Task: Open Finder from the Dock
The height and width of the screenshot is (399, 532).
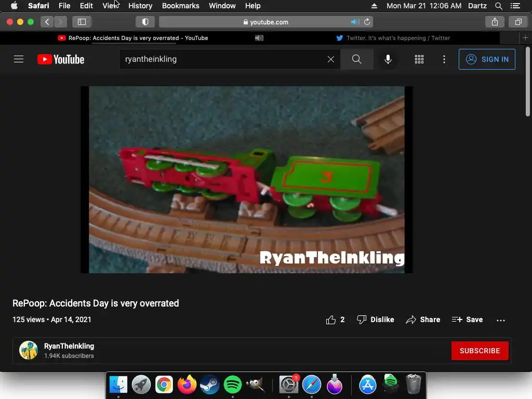Action: coord(118,384)
